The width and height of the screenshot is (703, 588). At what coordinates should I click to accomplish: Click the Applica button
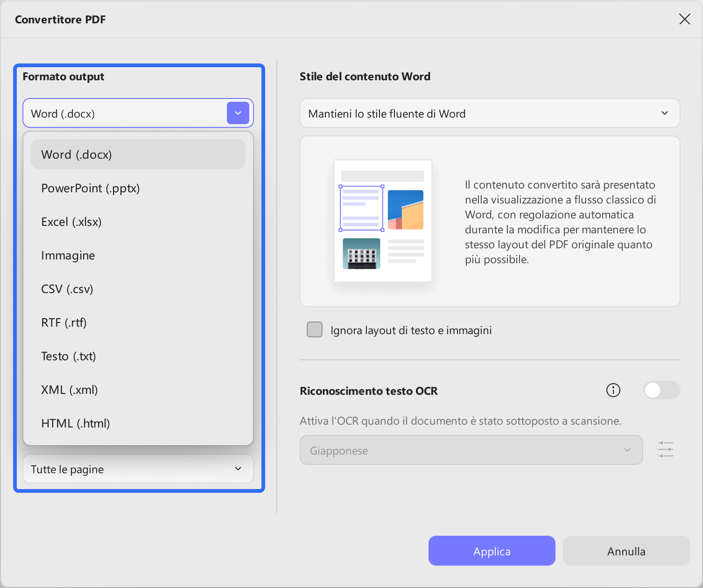click(x=492, y=551)
